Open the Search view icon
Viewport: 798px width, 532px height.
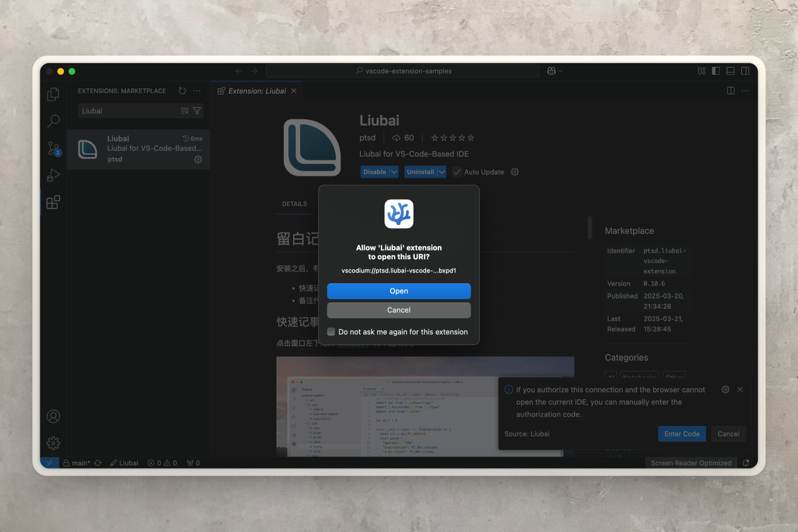(x=53, y=121)
